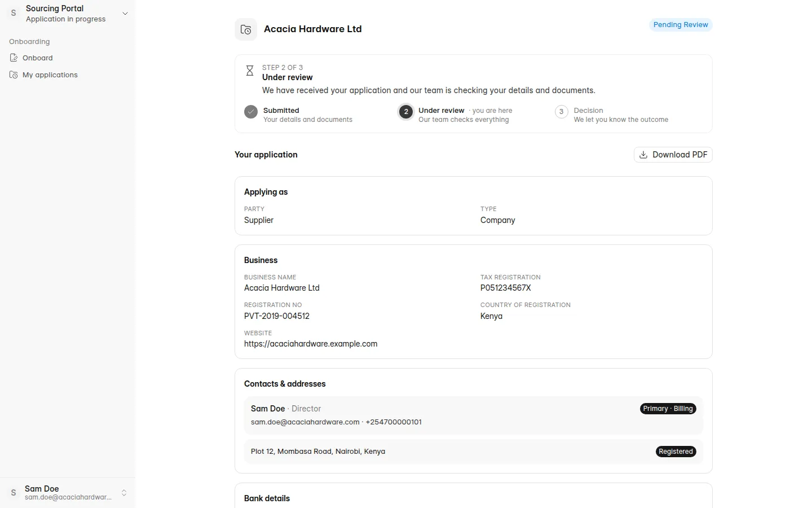Open the Sam Doe account menu chevron
This screenshot has width=812, height=508.
click(124, 493)
